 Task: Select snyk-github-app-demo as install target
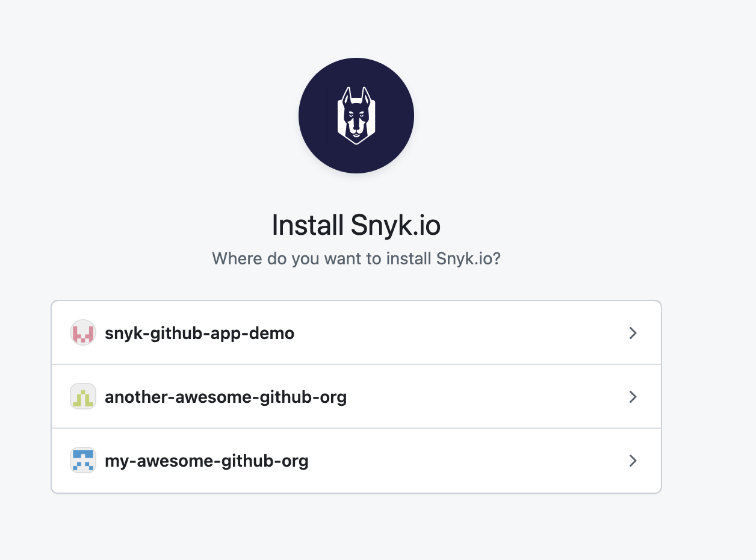coord(199,332)
